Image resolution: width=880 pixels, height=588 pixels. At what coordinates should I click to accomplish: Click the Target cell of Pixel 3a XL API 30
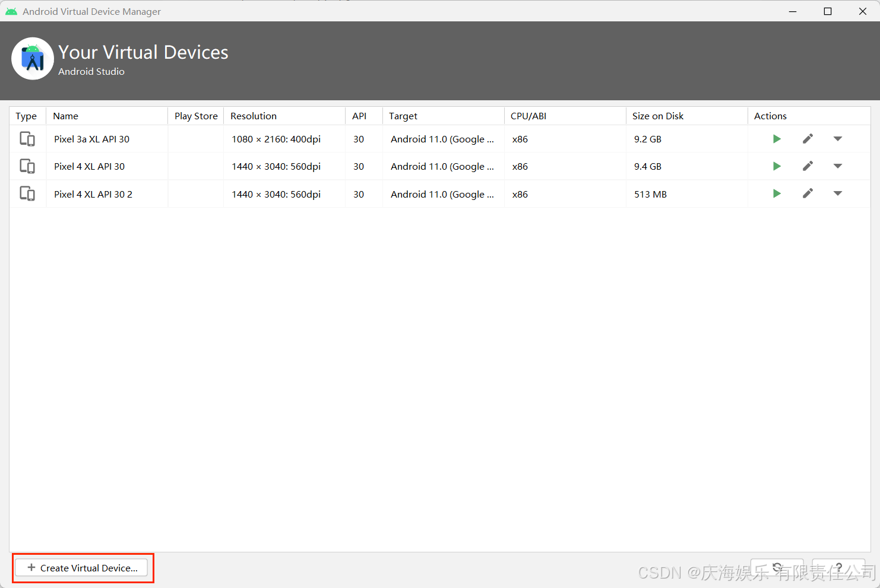[x=444, y=139]
